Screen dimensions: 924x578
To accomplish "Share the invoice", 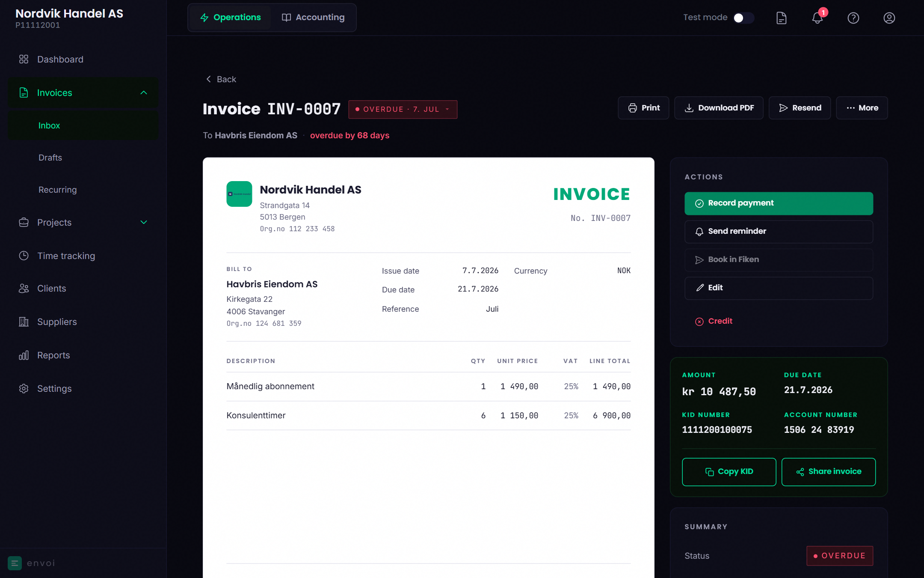I will [829, 472].
